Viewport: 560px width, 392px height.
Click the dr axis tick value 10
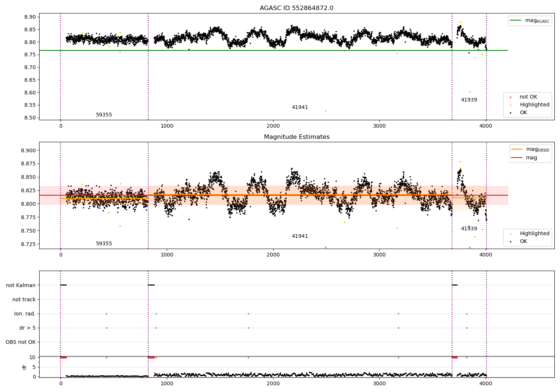click(32, 358)
